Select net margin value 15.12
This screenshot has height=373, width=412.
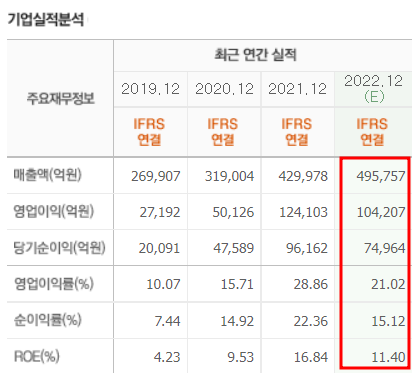pyautogui.click(x=389, y=321)
